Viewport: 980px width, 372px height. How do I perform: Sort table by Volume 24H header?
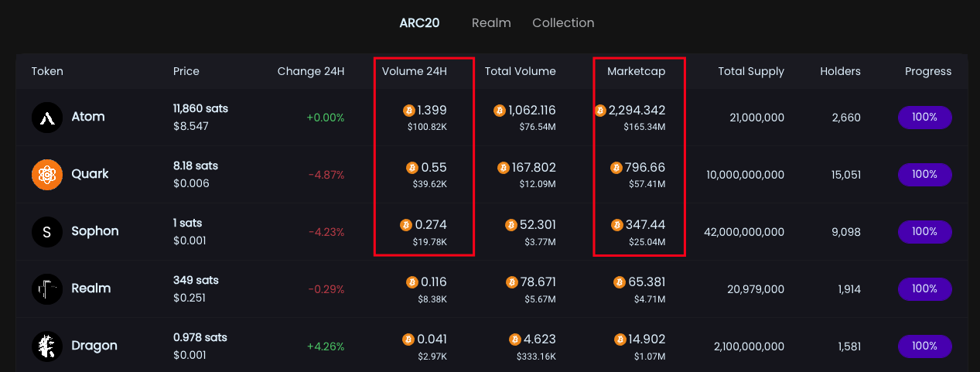[x=414, y=71]
